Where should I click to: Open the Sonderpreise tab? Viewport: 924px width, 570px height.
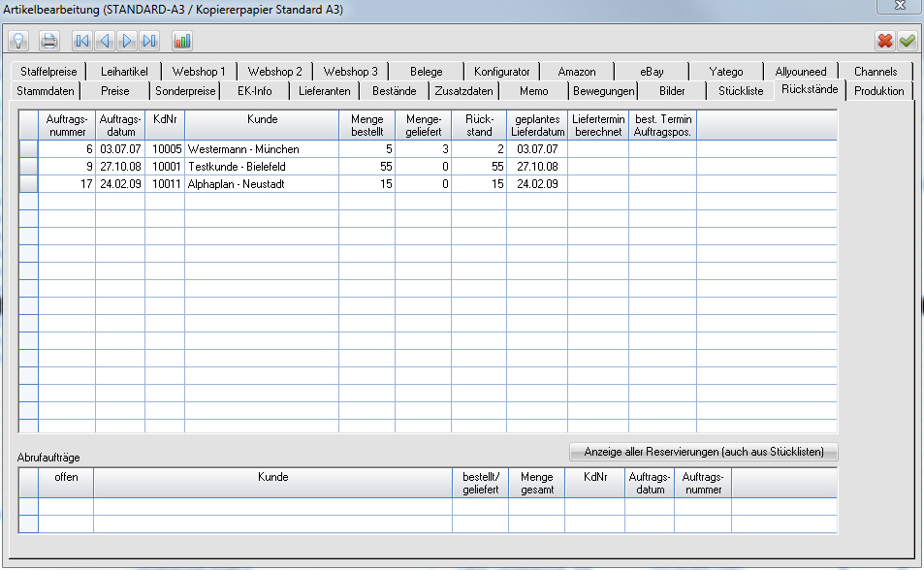point(185,91)
